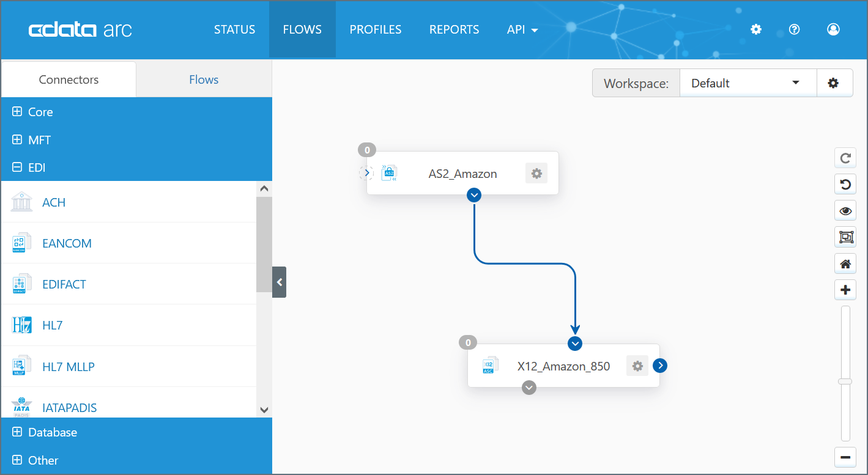Select the X12_Amazon_850 connector name
This screenshot has width=868, height=475.
click(564, 367)
